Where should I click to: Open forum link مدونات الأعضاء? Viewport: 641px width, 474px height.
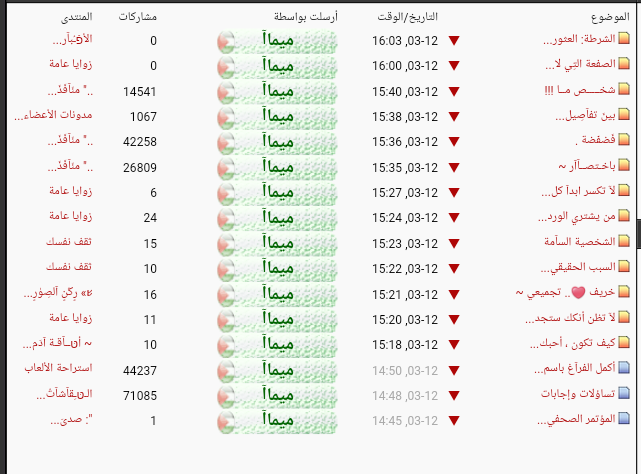54,115
